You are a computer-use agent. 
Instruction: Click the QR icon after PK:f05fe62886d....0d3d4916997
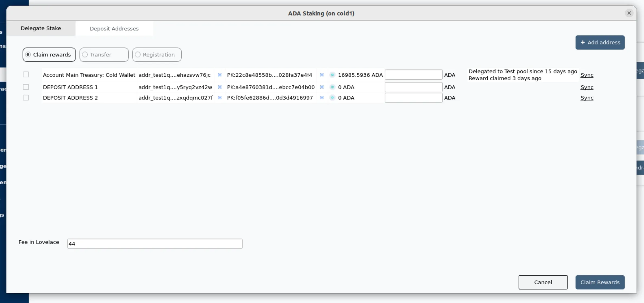(x=322, y=98)
